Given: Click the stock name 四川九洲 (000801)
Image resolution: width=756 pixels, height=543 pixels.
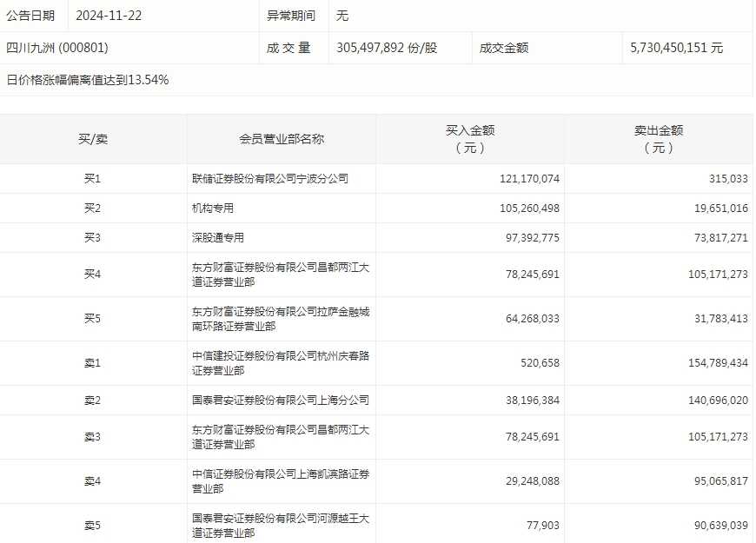Looking at the screenshot, I should pyautogui.click(x=57, y=48).
